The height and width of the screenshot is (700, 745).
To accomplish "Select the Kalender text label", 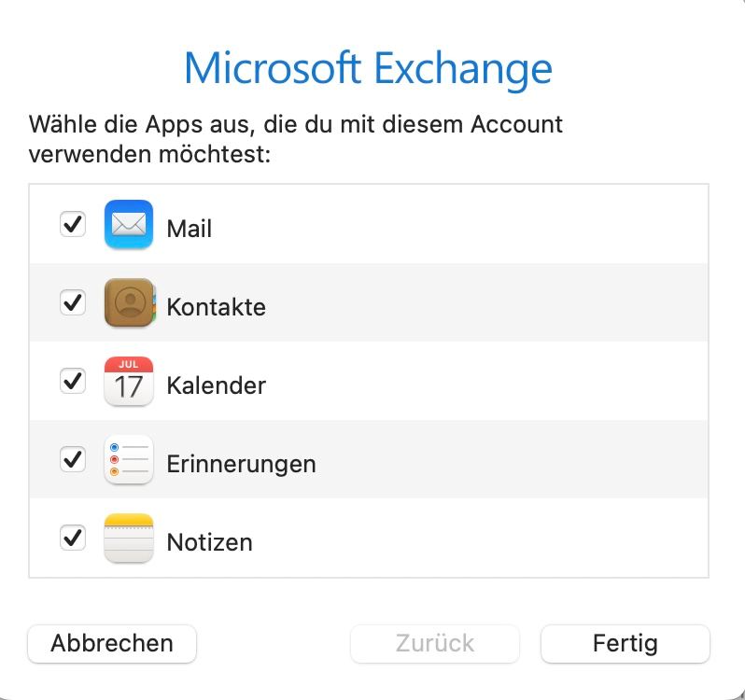I will coord(217,385).
